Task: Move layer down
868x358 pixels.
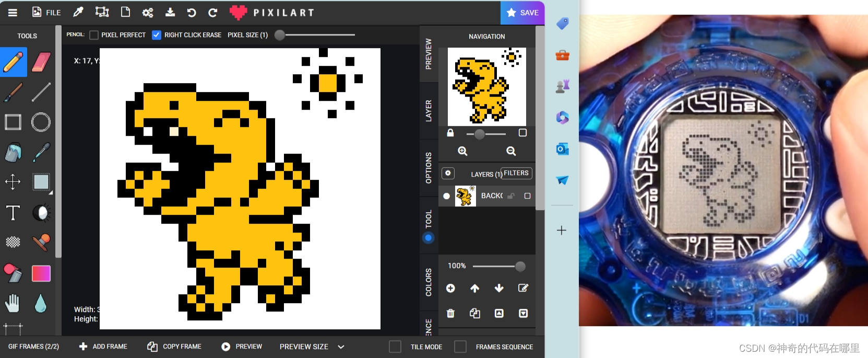Action: coord(499,288)
